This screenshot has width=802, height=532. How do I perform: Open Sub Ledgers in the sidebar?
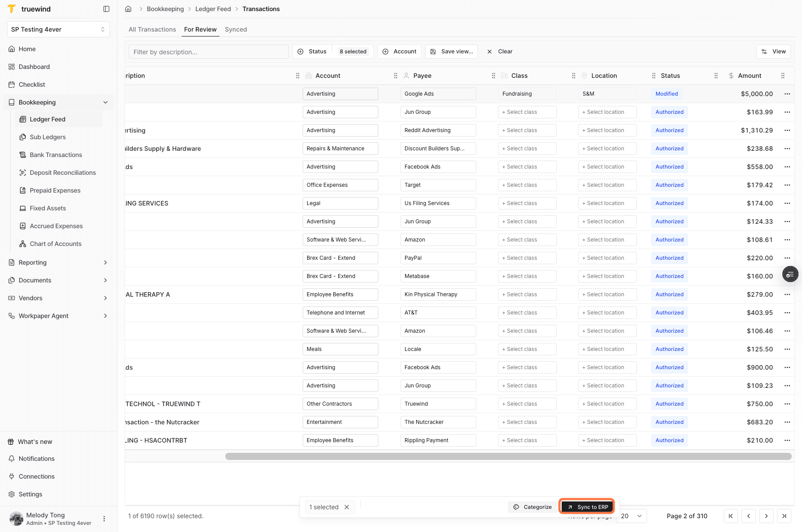tap(59, 137)
